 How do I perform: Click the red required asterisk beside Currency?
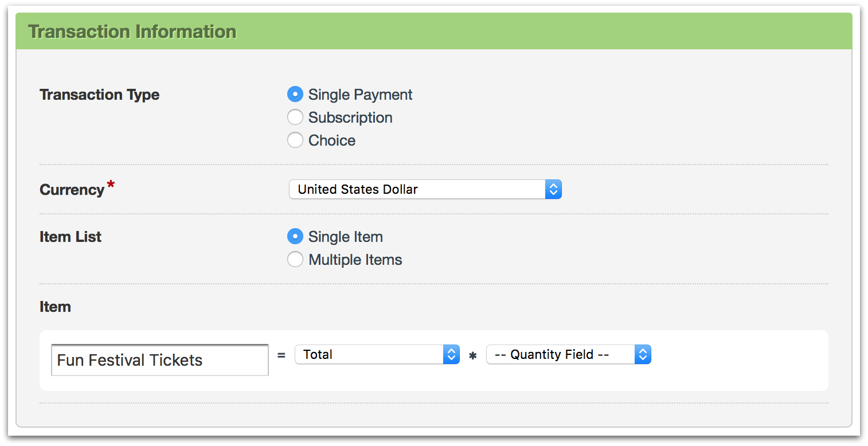click(x=111, y=185)
